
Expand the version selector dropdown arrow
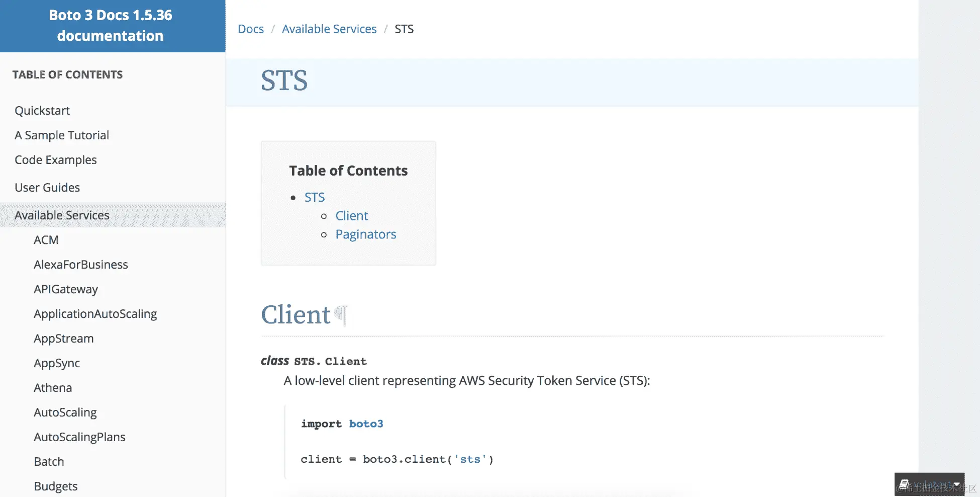click(956, 485)
